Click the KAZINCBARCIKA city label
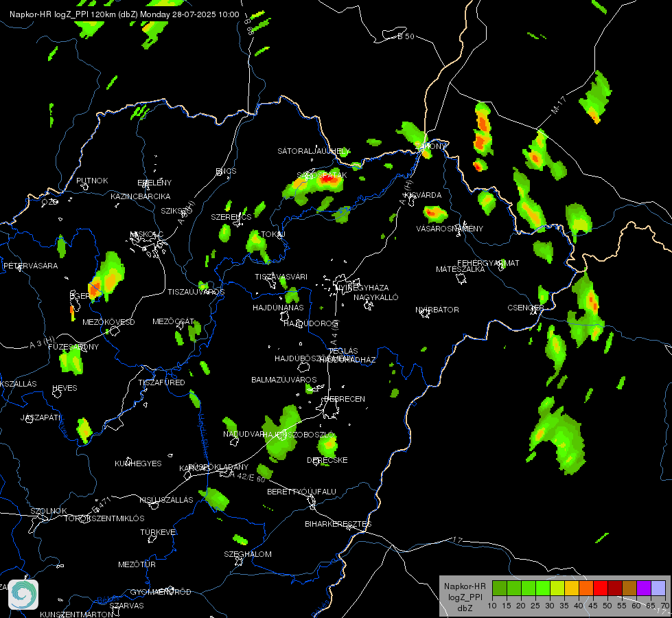 tap(141, 196)
